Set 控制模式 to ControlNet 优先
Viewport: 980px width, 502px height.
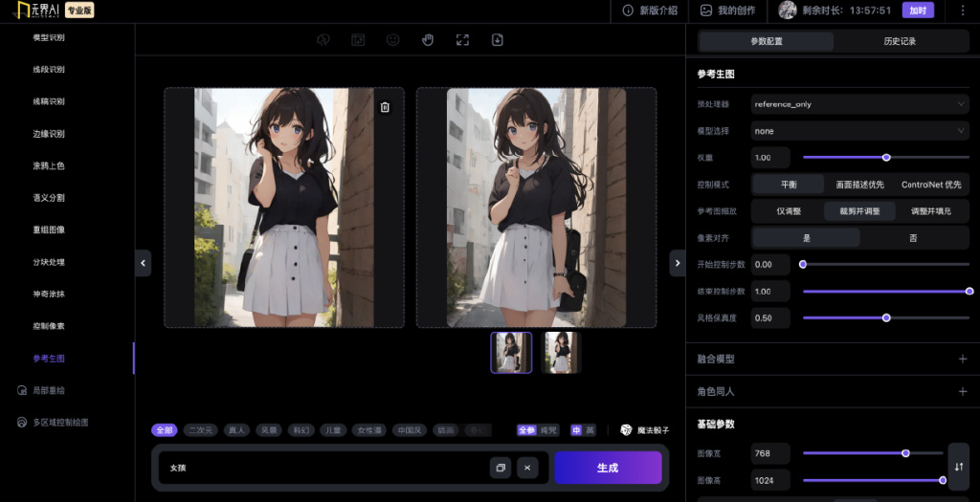[x=931, y=185]
